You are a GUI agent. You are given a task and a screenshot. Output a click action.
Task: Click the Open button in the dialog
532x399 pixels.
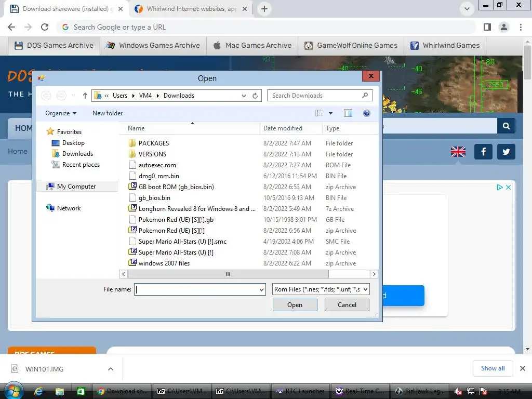tap(295, 305)
